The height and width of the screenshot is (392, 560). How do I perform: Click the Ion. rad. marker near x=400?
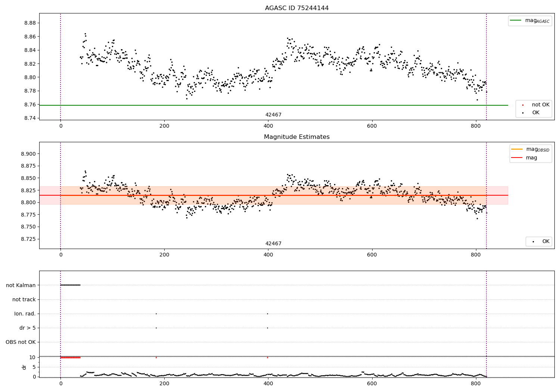[268, 314]
